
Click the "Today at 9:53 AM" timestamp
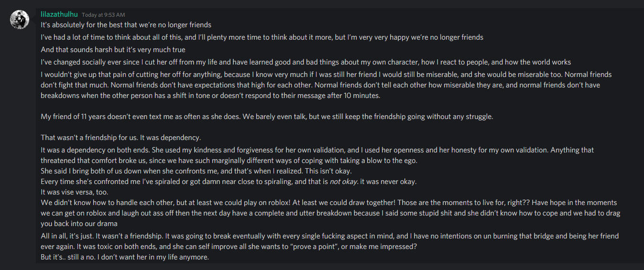103,15
